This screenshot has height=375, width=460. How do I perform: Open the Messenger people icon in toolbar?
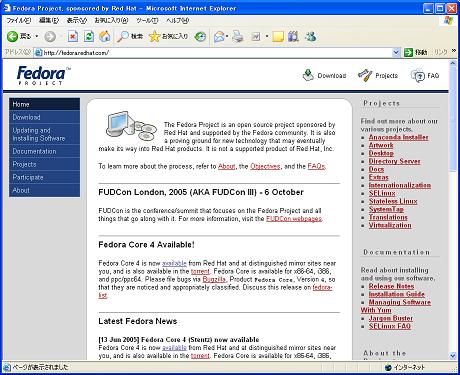(x=310, y=36)
